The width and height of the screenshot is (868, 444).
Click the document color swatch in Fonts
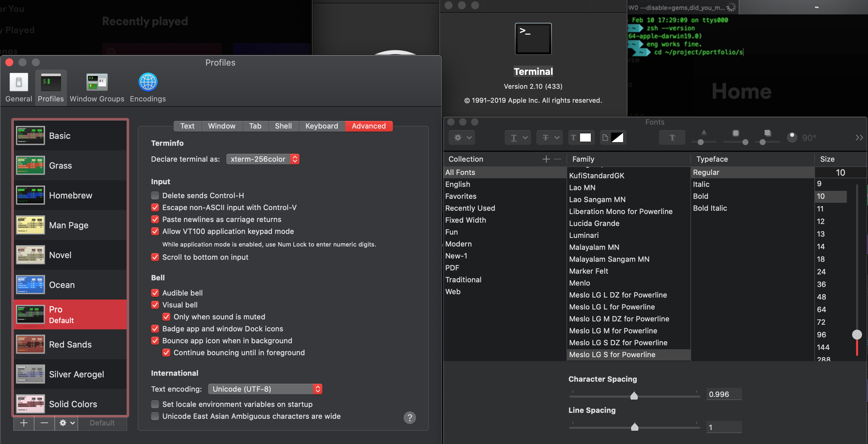[x=617, y=138]
